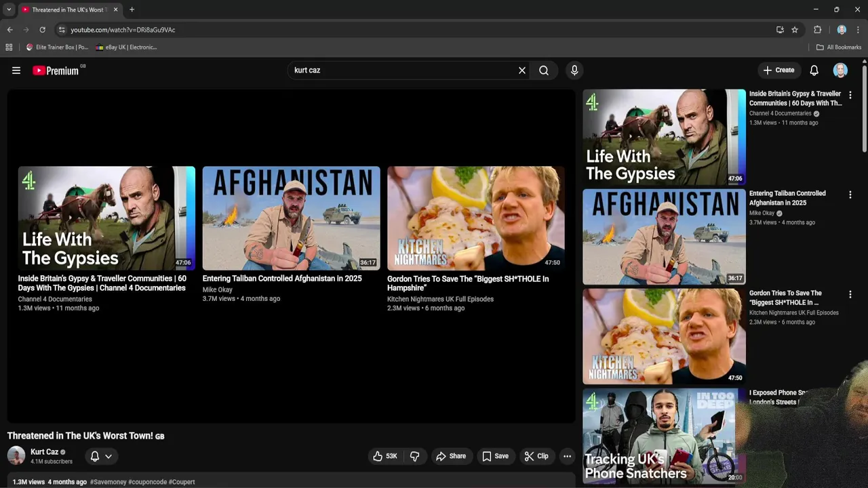Click the Create button
The height and width of the screenshot is (488, 868).
778,70
